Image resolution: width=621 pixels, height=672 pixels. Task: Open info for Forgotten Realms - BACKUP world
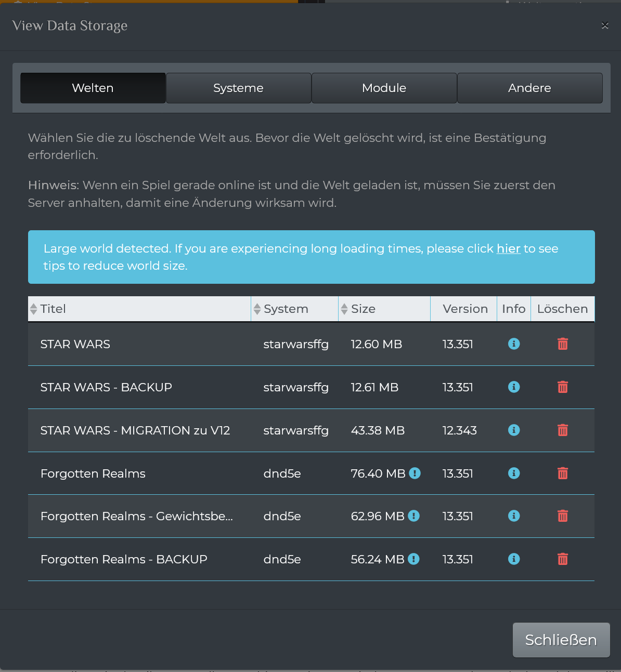[514, 559]
